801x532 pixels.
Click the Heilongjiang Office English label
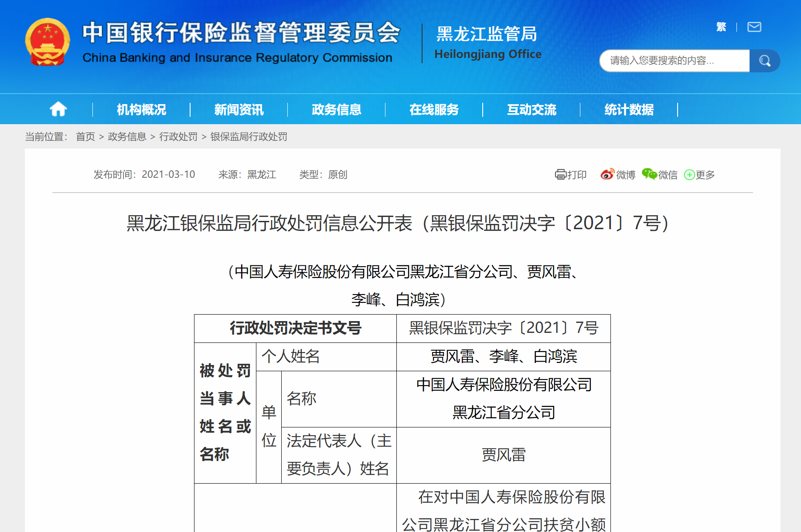click(488, 54)
